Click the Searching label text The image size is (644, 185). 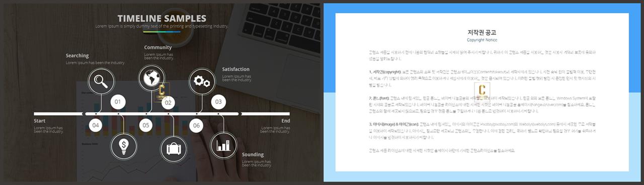77,55
